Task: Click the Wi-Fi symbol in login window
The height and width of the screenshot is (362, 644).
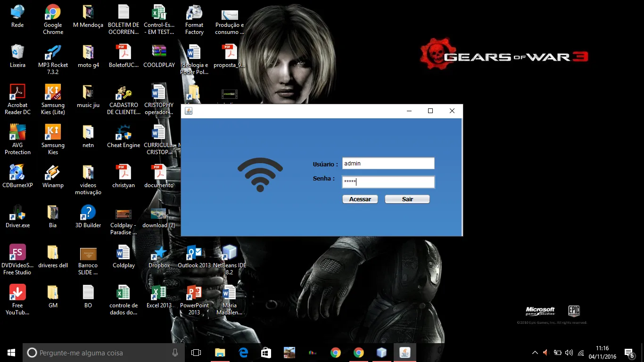Action: click(260, 174)
